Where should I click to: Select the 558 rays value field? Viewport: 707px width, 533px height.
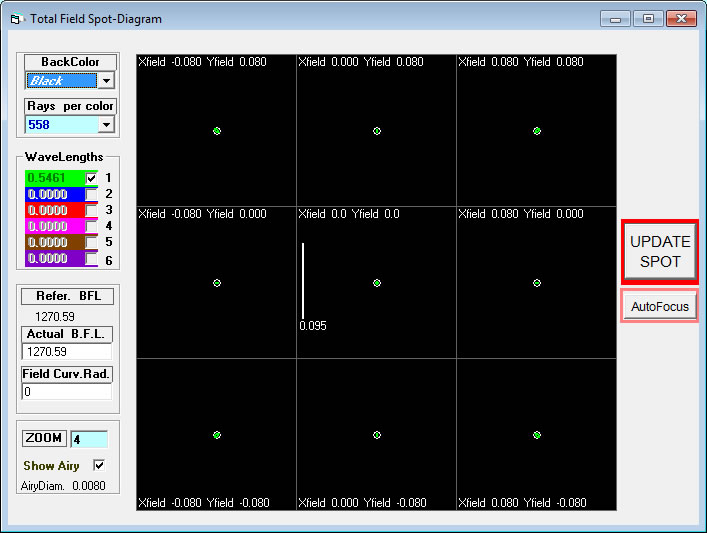pos(62,124)
